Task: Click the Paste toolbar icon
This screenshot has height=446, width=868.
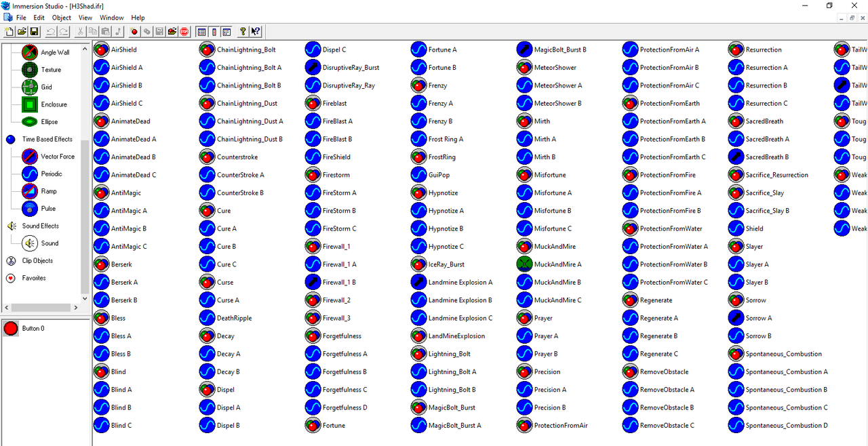Action: pyautogui.click(x=105, y=31)
